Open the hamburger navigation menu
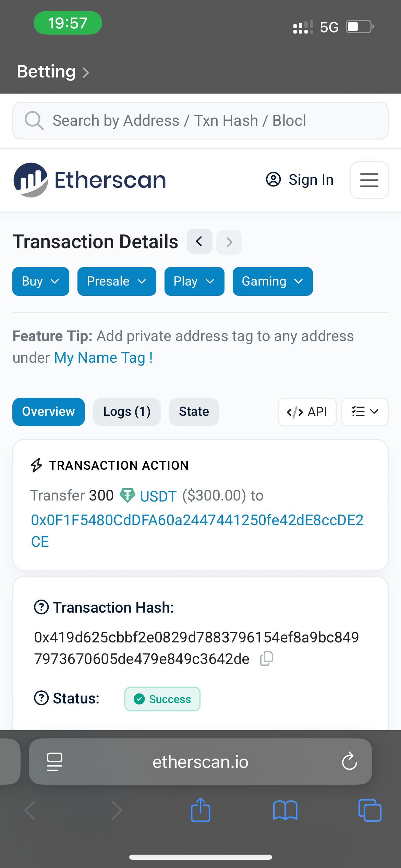Screen dimensions: 401x868 (369, 180)
